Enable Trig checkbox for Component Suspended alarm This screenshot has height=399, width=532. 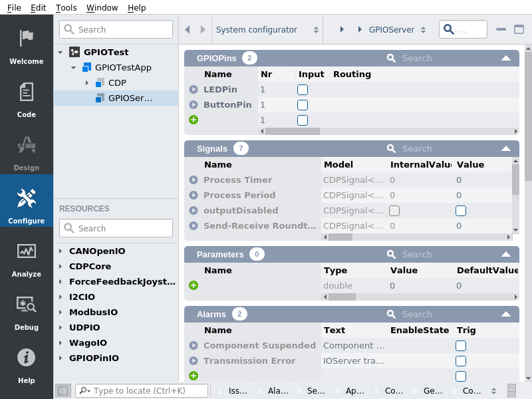(461, 345)
